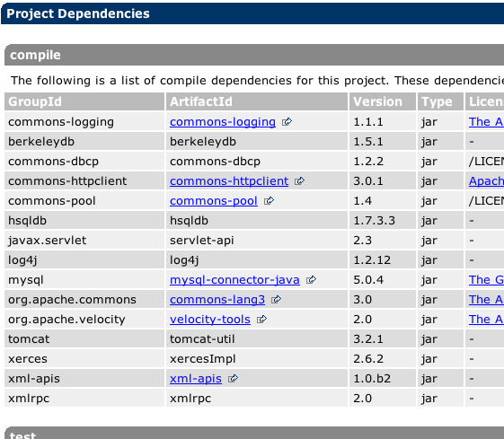This screenshot has width=504, height=439.
Task: Follow the commons-pool artifact link
Action: [x=214, y=201]
